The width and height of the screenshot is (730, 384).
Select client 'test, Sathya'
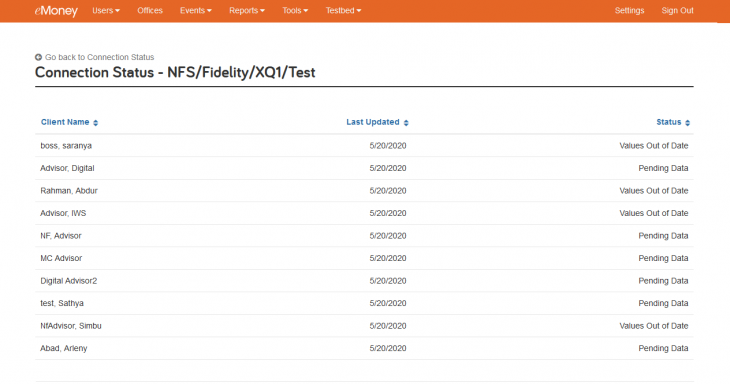(x=62, y=303)
